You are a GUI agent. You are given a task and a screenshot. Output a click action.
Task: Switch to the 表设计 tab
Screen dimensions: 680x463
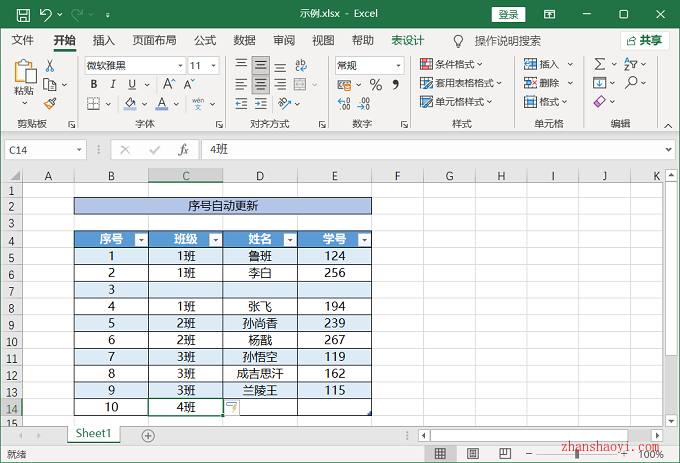[407, 40]
